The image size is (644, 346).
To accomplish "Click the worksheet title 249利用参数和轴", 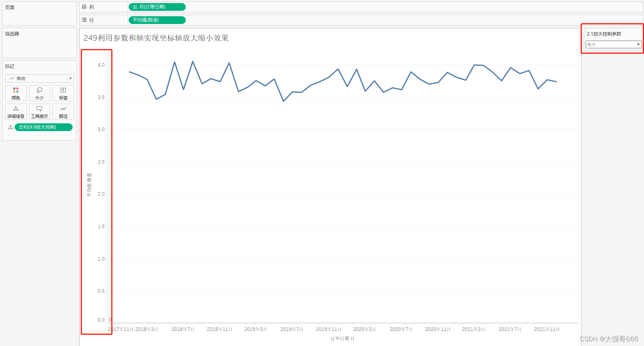I will [156, 38].
